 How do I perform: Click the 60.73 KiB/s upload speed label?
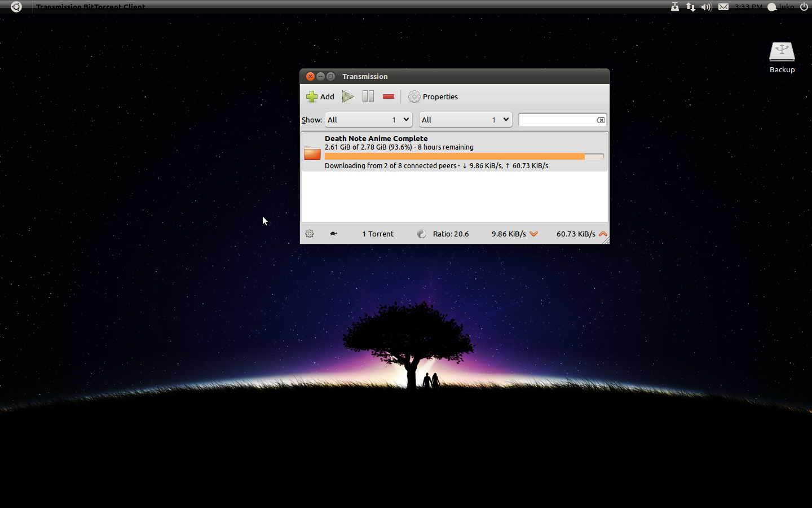pos(576,234)
